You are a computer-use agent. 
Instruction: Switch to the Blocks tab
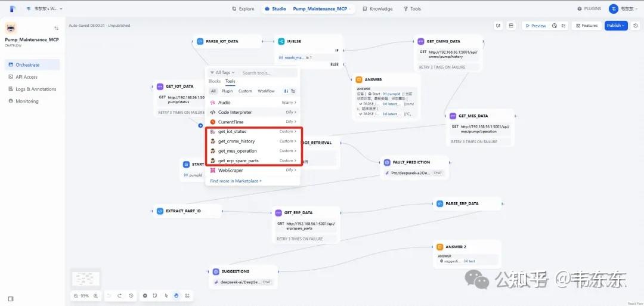click(215, 81)
